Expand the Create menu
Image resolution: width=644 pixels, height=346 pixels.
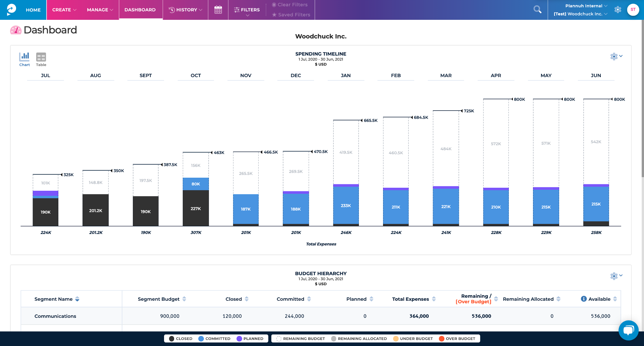point(64,10)
